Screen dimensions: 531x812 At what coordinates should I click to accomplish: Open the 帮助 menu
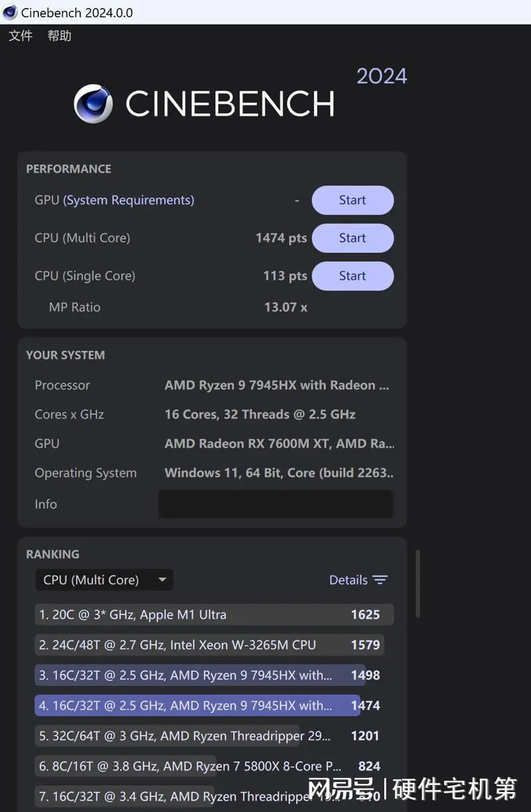click(x=59, y=36)
